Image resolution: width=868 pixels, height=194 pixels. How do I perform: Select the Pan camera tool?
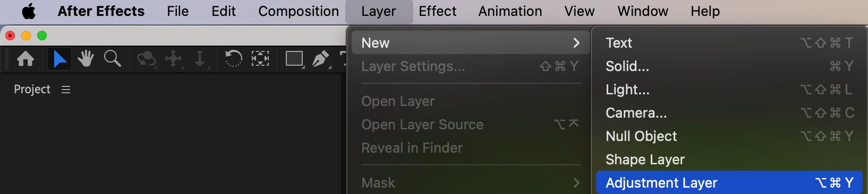174,58
